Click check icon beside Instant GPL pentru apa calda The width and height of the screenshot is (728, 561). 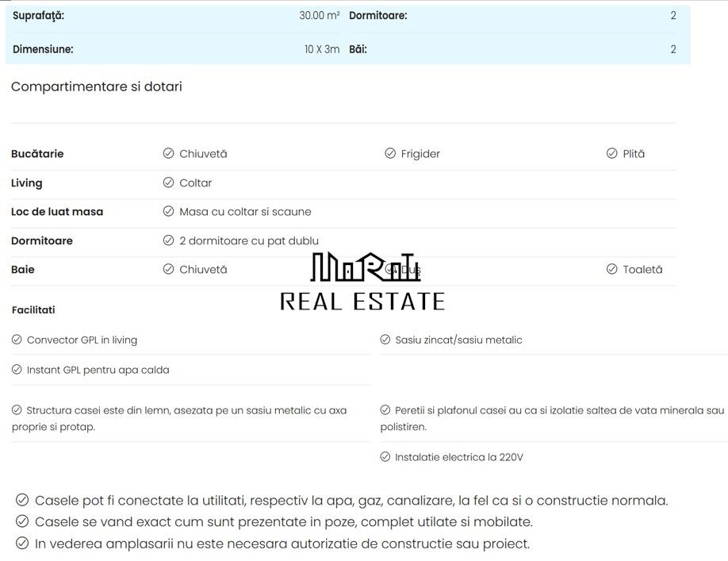17,370
